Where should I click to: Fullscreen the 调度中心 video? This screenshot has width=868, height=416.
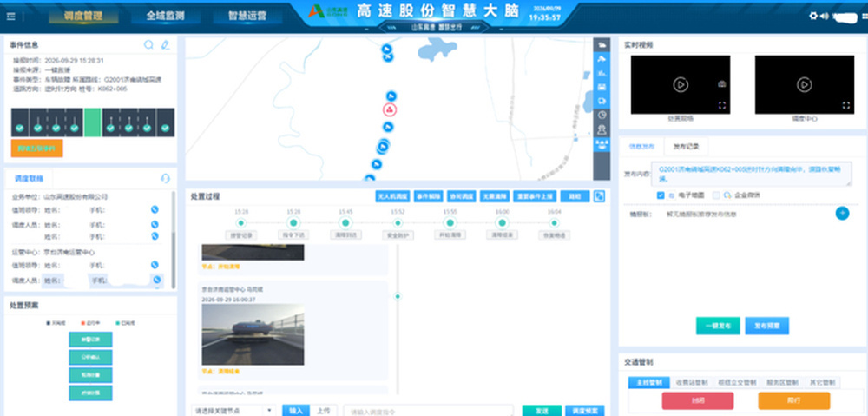coord(845,105)
